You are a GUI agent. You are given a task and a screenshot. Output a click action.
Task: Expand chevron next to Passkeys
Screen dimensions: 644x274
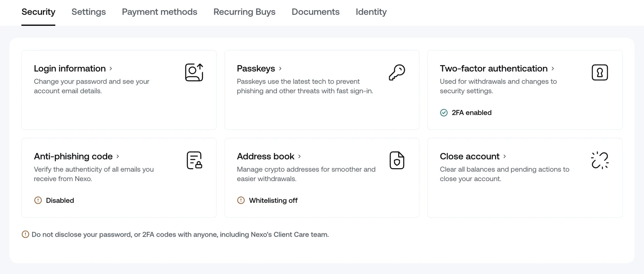(x=280, y=69)
